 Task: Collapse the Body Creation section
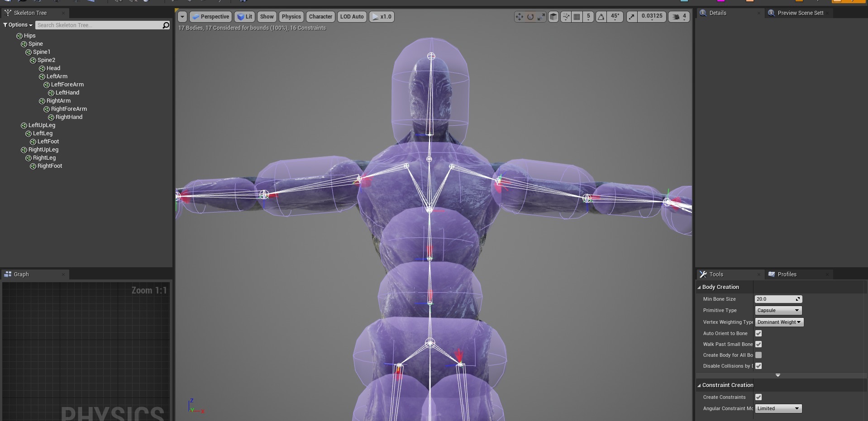pos(699,287)
